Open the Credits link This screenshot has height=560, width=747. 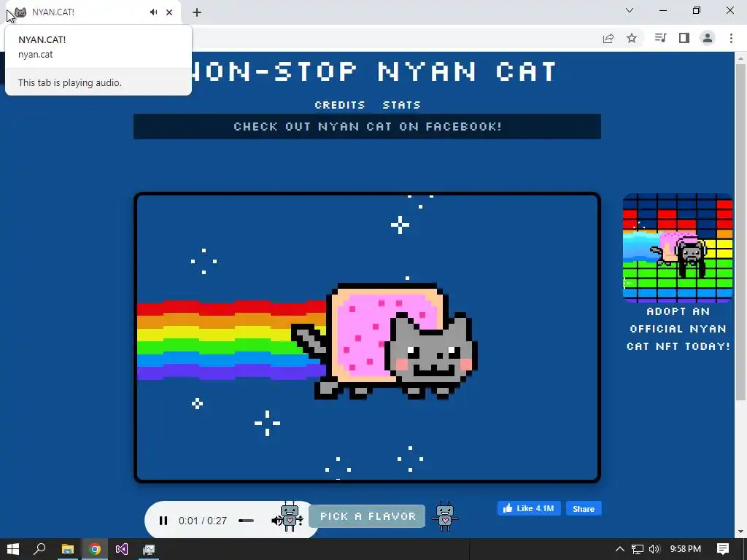coord(340,105)
